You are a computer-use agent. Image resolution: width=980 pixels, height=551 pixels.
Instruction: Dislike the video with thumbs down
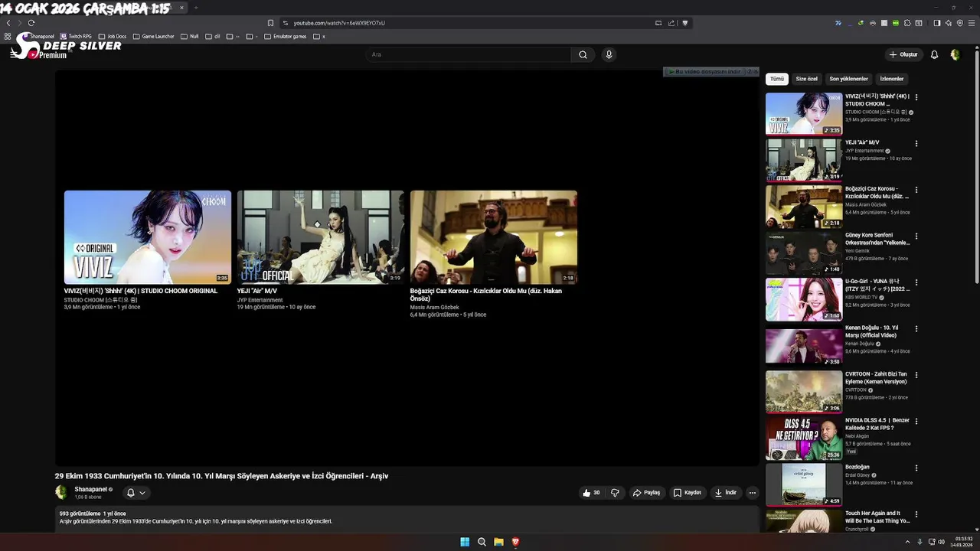615,493
